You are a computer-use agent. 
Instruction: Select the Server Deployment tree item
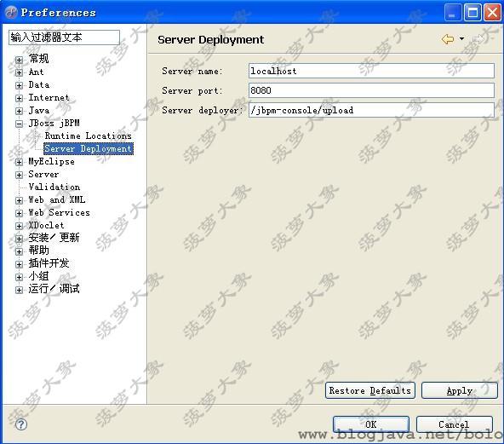(x=89, y=148)
